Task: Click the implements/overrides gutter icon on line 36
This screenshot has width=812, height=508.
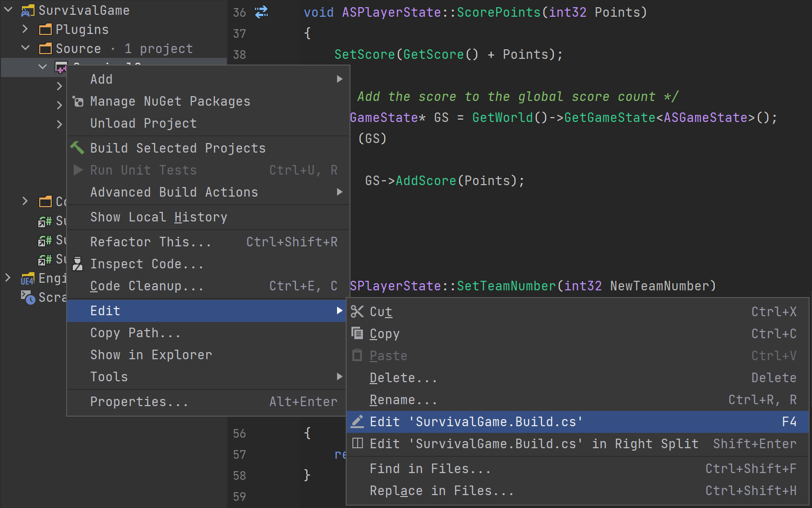Action: tap(261, 12)
